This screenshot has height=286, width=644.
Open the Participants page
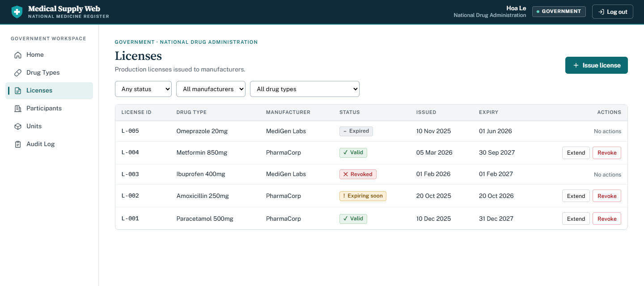tap(49, 108)
